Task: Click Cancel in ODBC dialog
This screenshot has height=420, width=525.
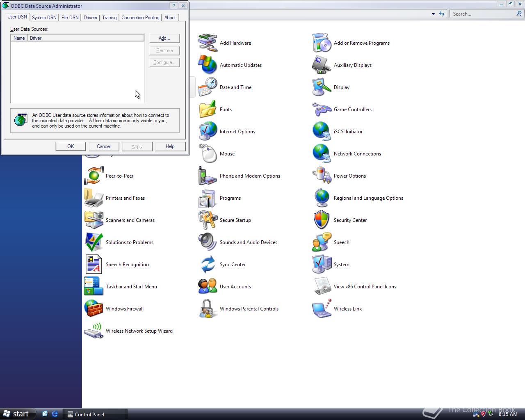Action: tap(104, 146)
